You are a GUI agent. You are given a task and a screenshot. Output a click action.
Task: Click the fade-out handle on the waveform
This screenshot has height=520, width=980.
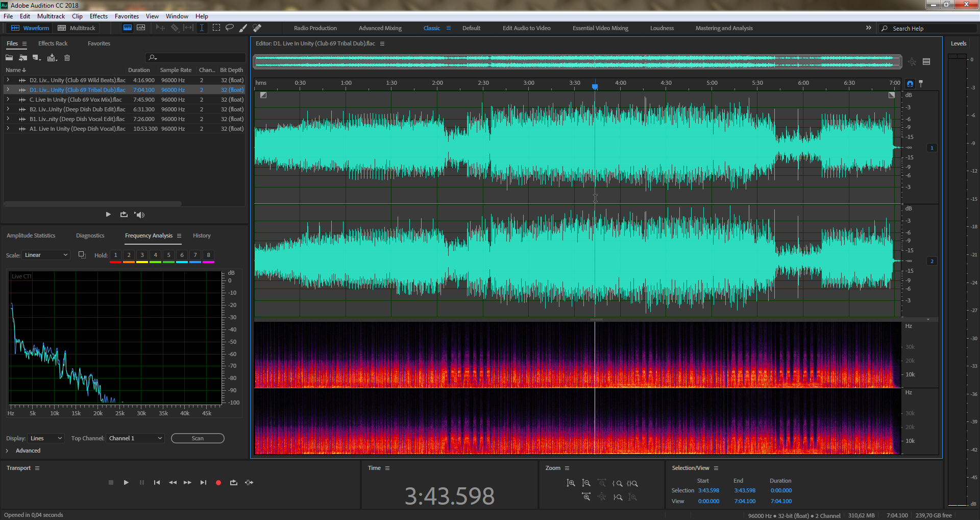click(892, 95)
